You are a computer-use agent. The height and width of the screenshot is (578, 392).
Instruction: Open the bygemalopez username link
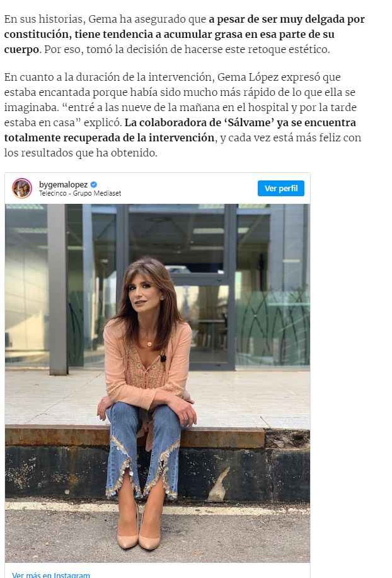(63, 184)
